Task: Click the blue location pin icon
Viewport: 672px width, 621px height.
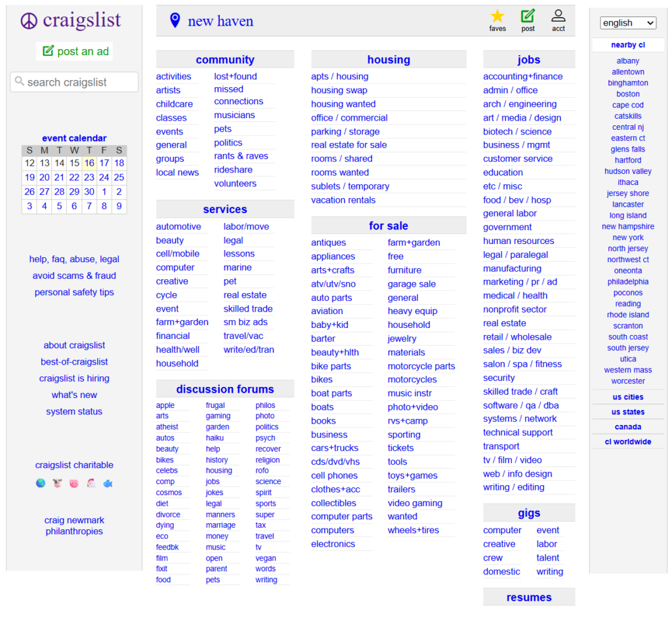Action: [x=175, y=21]
